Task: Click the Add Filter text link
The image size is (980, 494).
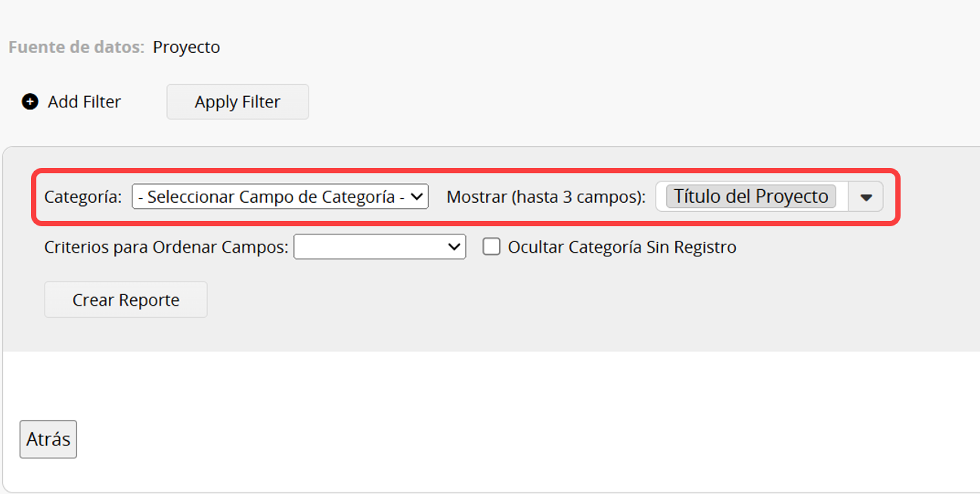Action: click(84, 102)
